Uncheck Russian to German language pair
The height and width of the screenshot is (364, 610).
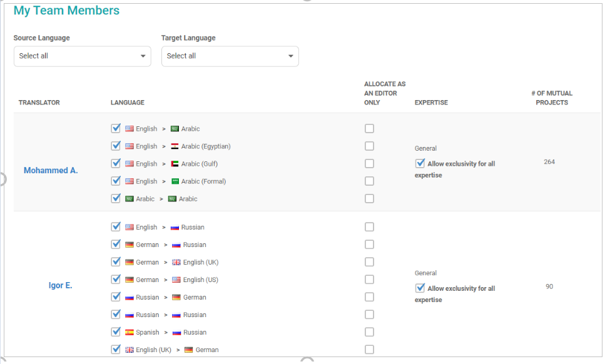click(116, 296)
